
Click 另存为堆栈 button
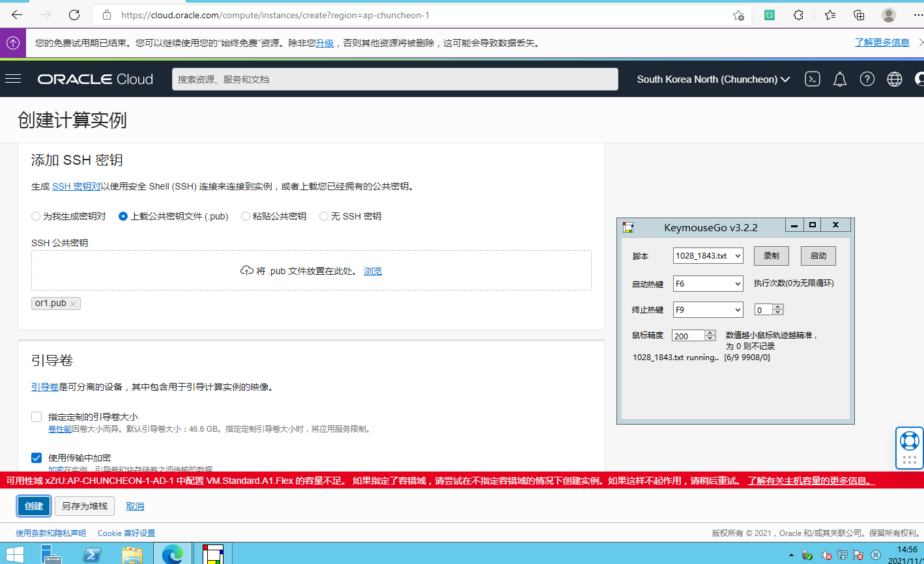pyautogui.click(x=85, y=506)
